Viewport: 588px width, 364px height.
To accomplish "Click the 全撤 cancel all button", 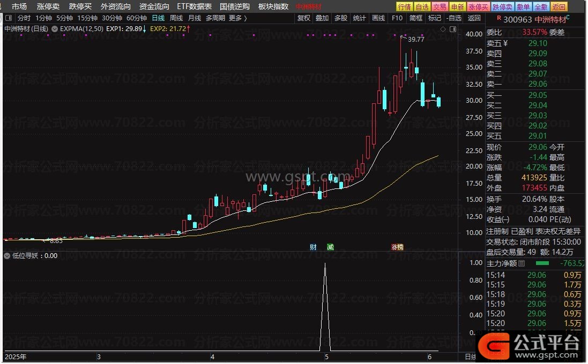I will pyautogui.click(x=541, y=7).
